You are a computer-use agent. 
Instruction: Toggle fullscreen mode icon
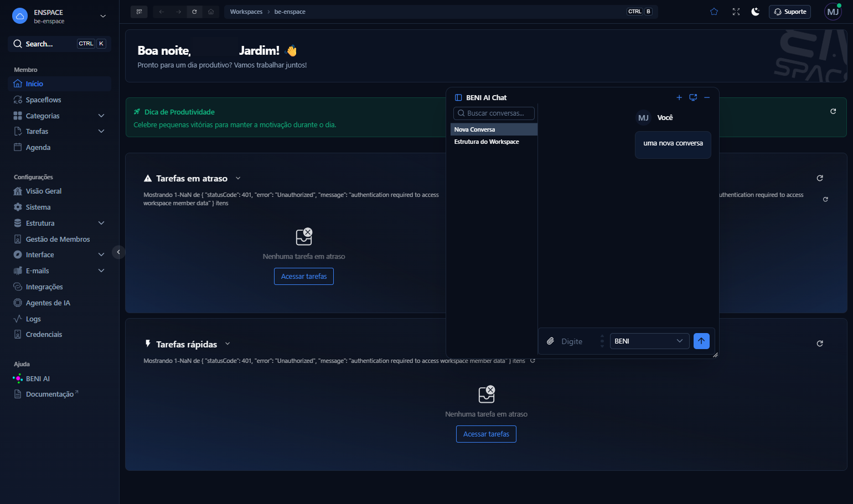pyautogui.click(x=736, y=12)
